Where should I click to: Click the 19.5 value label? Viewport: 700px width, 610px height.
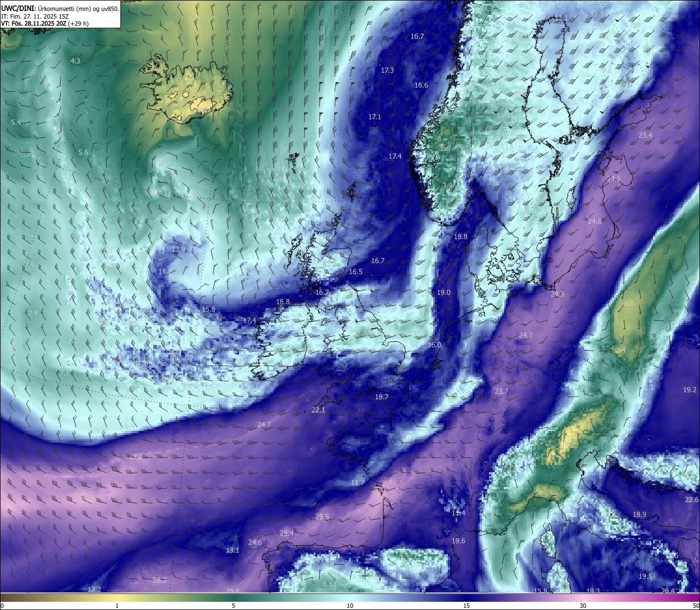(x=645, y=577)
